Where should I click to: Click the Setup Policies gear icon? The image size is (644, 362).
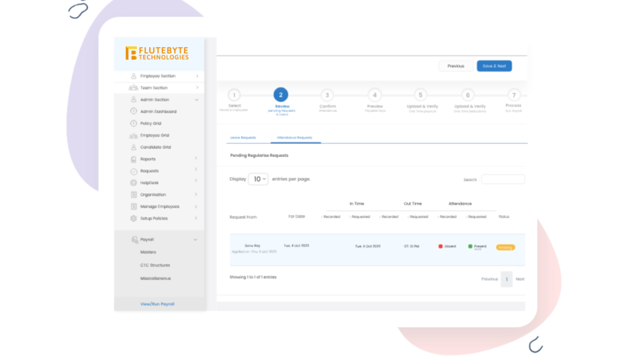[x=133, y=219]
